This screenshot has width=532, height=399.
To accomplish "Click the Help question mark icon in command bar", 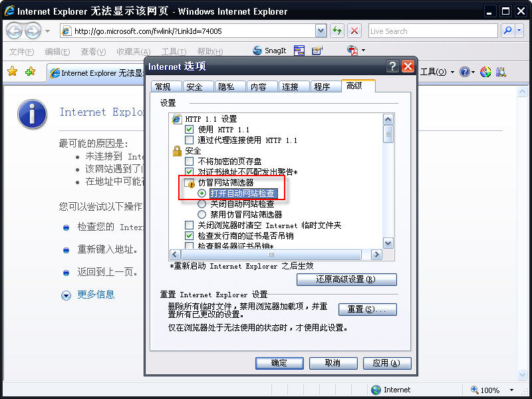I will click(x=464, y=72).
